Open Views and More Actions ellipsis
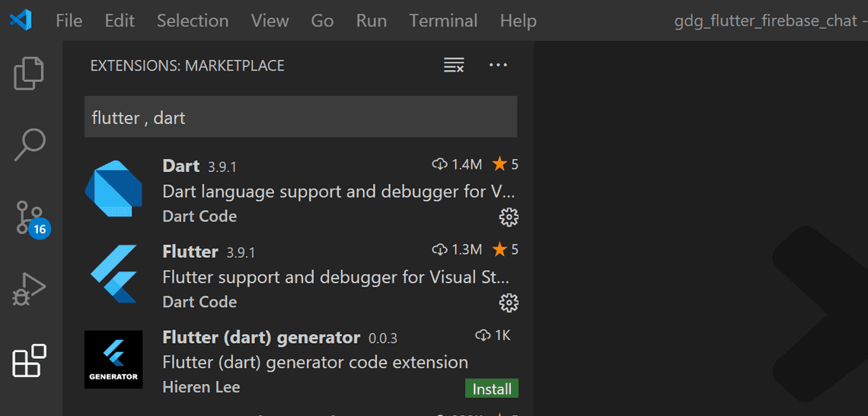This screenshot has width=868, height=416. click(x=498, y=65)
